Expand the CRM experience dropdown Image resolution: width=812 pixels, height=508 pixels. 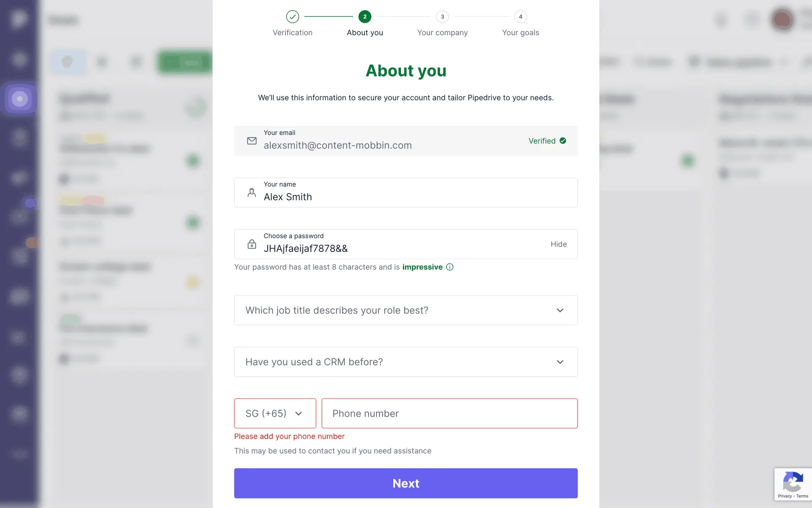point(406,362)
